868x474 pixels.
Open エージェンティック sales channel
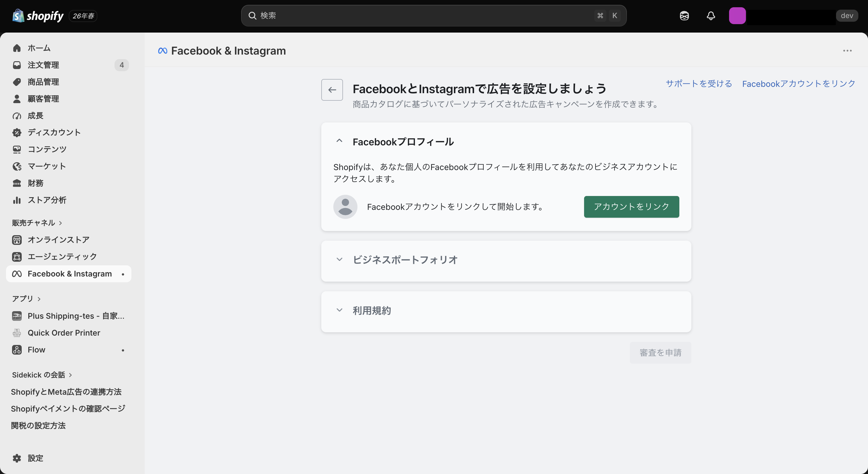[69, 257]
